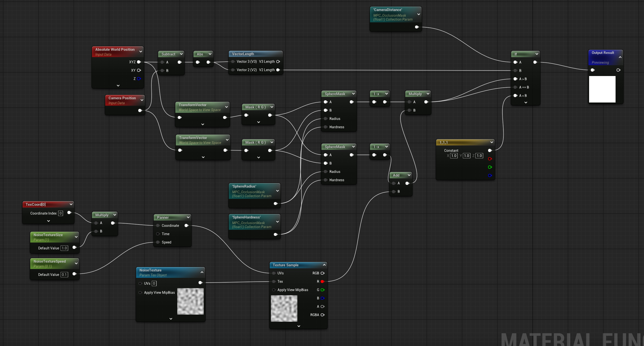Select the Add node title
Viewport: 644px width, 346px height.
tap(396, 175)
